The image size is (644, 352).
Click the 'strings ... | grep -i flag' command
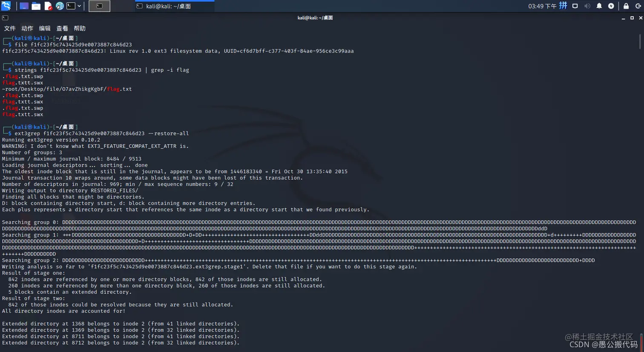pos(102,70)
